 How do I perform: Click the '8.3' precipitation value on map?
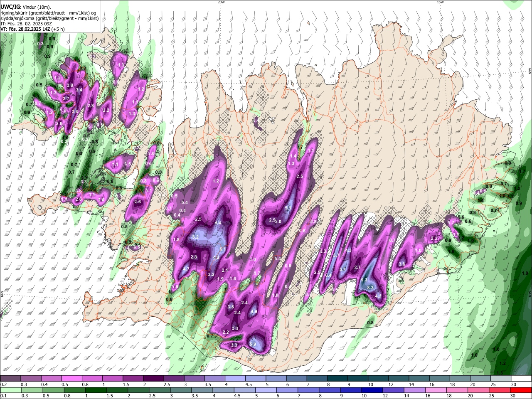(371, 288)
